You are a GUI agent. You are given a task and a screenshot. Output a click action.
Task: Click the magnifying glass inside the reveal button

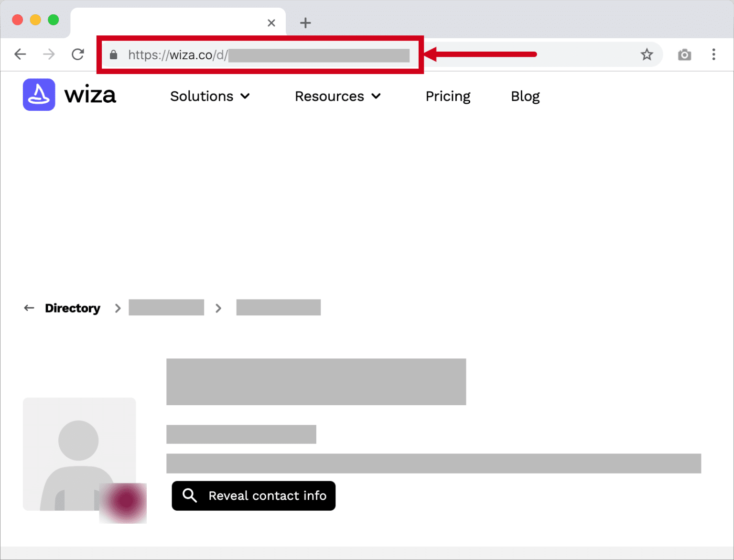[x=189, y=495]
